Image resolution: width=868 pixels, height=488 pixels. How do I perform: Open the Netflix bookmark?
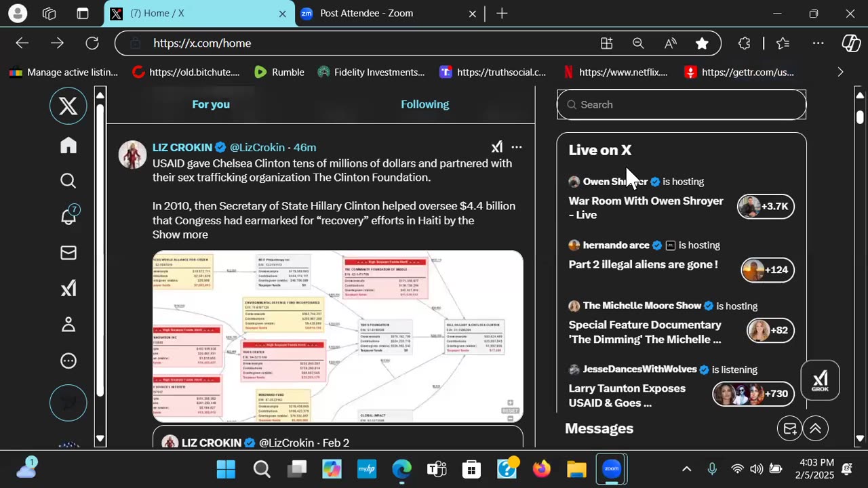[615, 72]
